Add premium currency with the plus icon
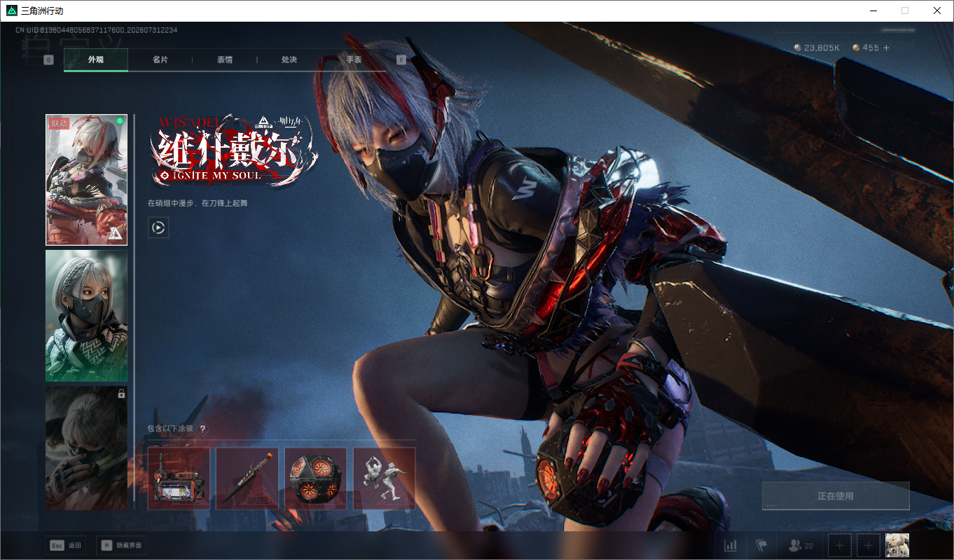The height and width of the screenshot is (560, 954). [886, 48]
